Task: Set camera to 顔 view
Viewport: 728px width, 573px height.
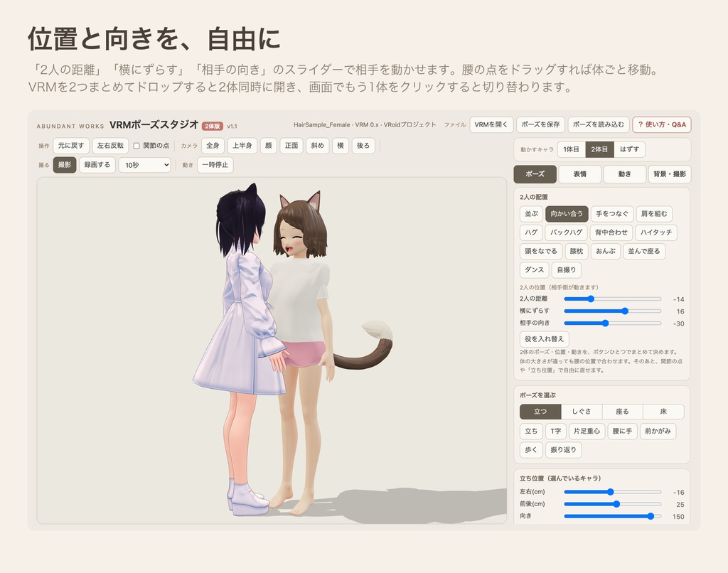Action: [268, 146]
